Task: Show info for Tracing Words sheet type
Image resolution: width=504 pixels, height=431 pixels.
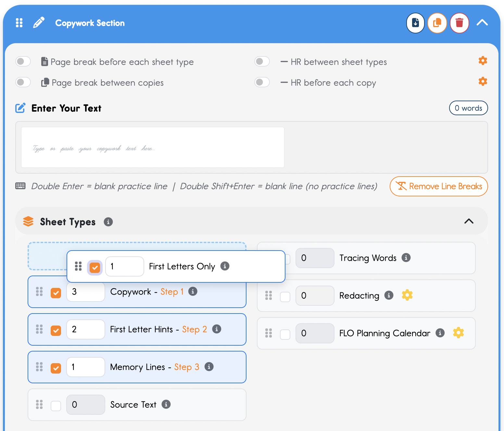Action: pyautogui.click(x=406, y=258)
